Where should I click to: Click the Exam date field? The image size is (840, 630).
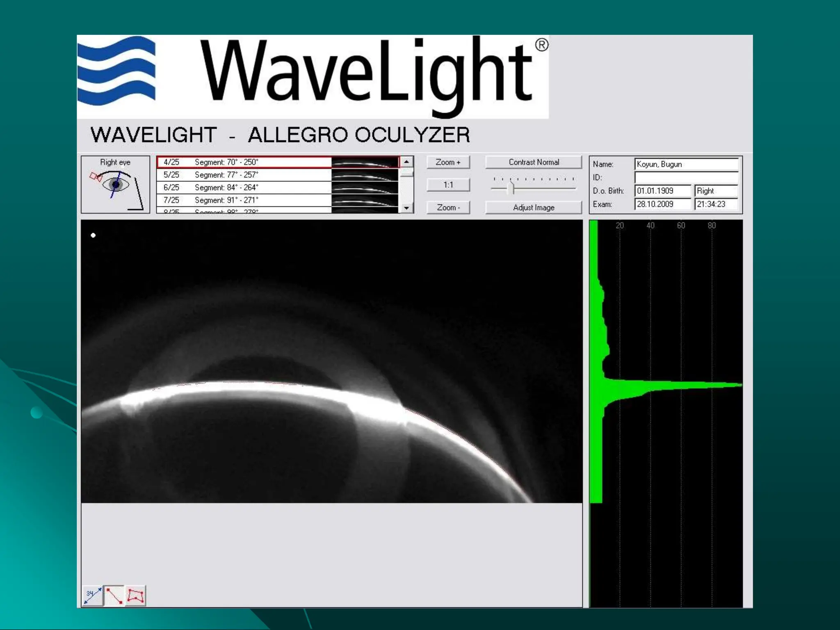click(x=662, y=204)
